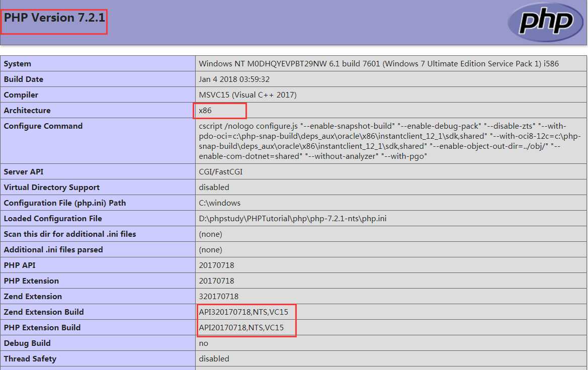Click (none) value in Scan this dir row
Screen dimensions: 588x370
click(210, 234)
